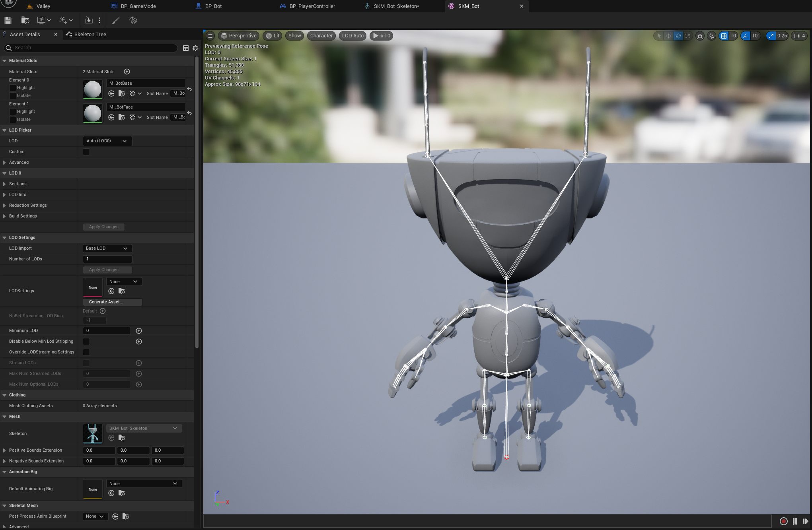Click the Save asset icon
Screen dimensions: 812x530
[8, 20]
